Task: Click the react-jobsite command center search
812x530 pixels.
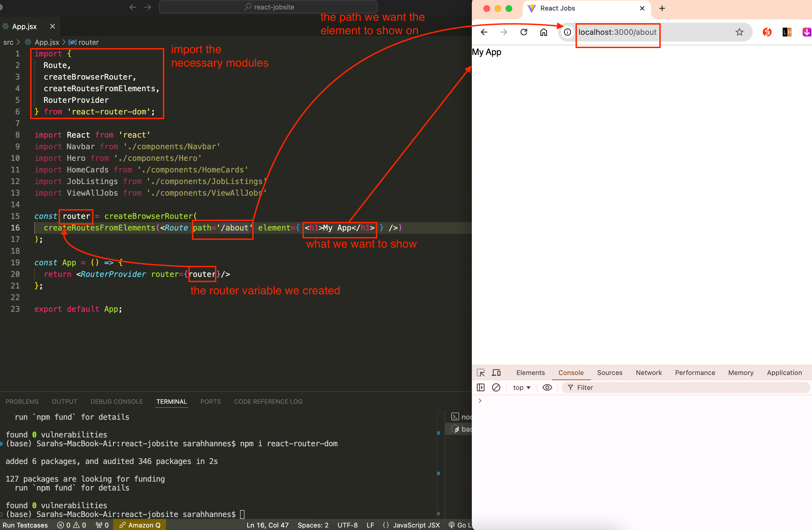Action: click(268, 7)
